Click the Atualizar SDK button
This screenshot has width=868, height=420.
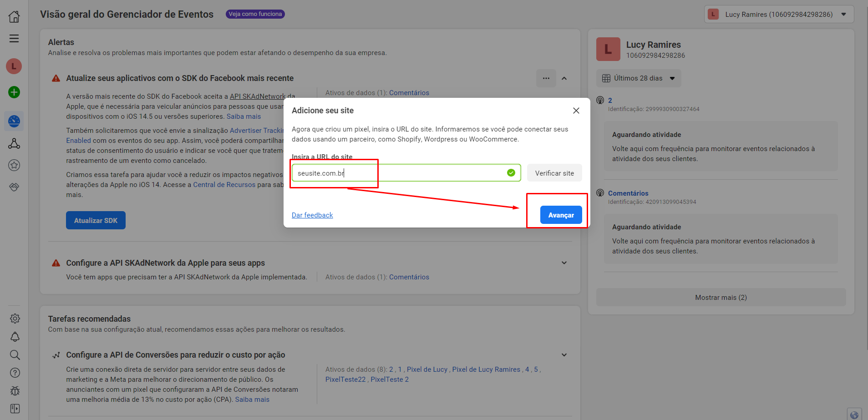[x=96, y=220]
